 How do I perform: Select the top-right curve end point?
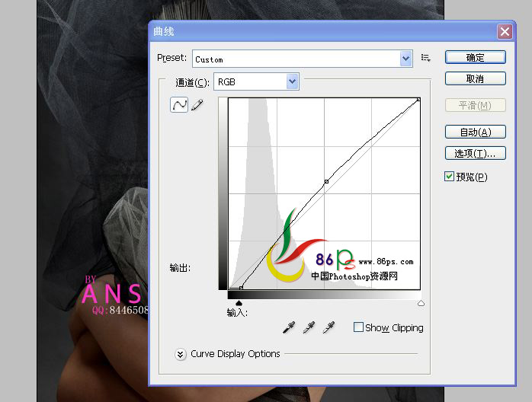pos(418,99)
